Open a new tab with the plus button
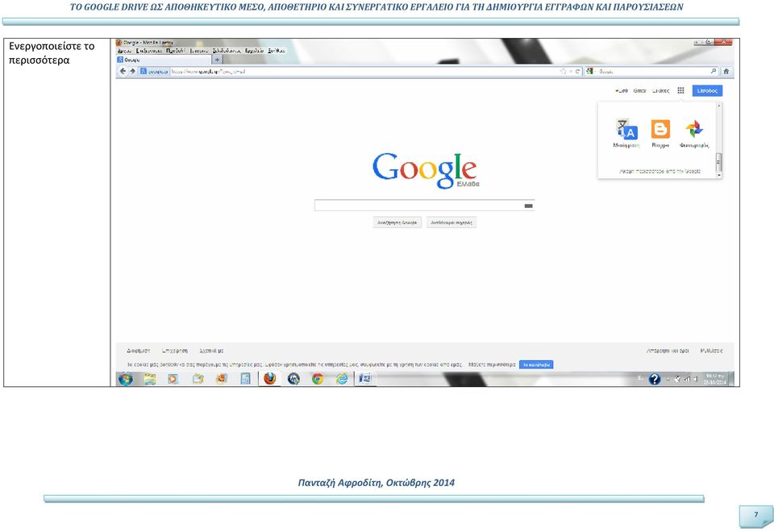774x532 pixels. point(217,60)
